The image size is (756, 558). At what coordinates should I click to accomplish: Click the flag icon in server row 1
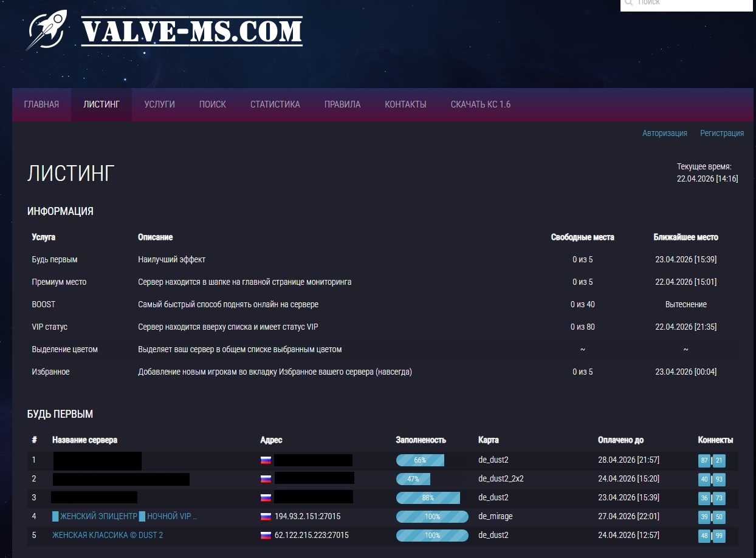(266, 460)
